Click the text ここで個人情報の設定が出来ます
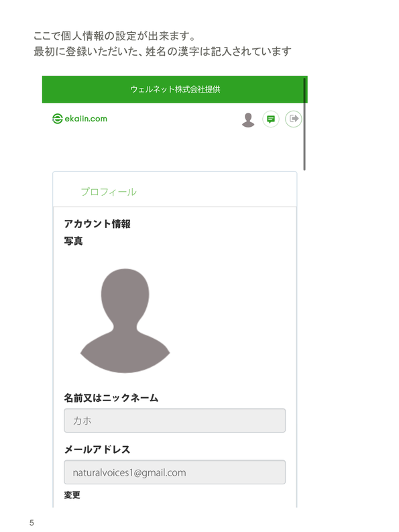399x532 pixels. pos(114,36)
